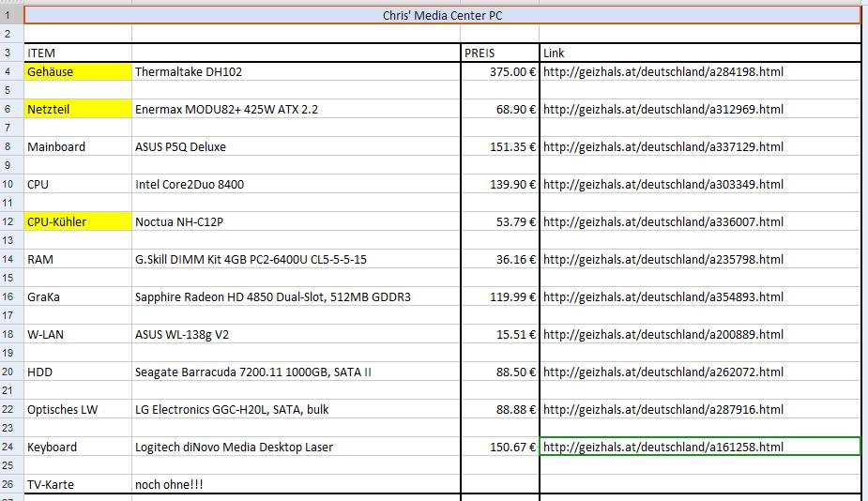Select the yellow CPU-Kühler cell
The height and width of the screenshot is (501, 868).
point(78,222)
